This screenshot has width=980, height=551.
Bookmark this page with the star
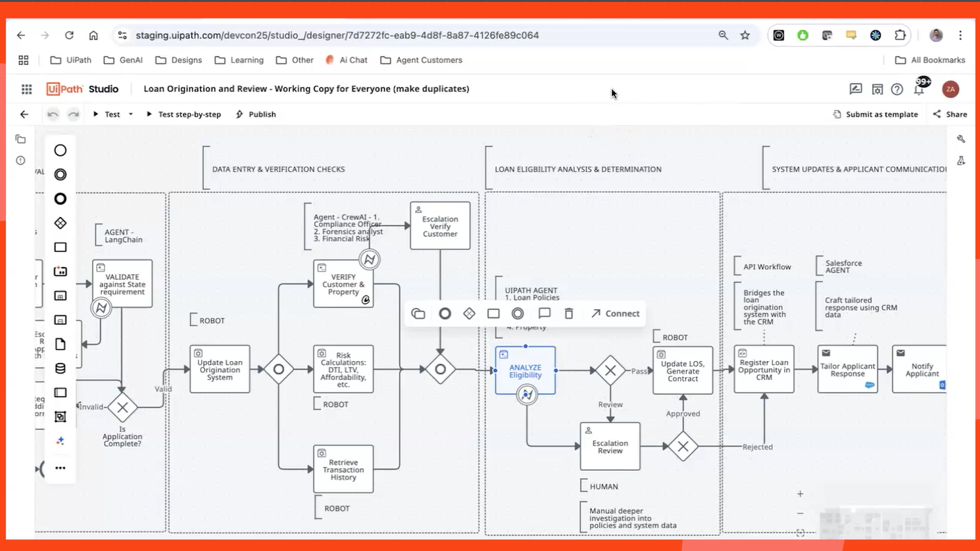coord(745,36)
